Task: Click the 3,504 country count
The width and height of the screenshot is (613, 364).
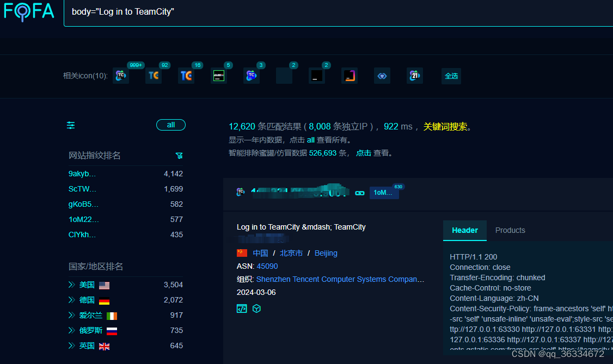Action: [173, 285]
